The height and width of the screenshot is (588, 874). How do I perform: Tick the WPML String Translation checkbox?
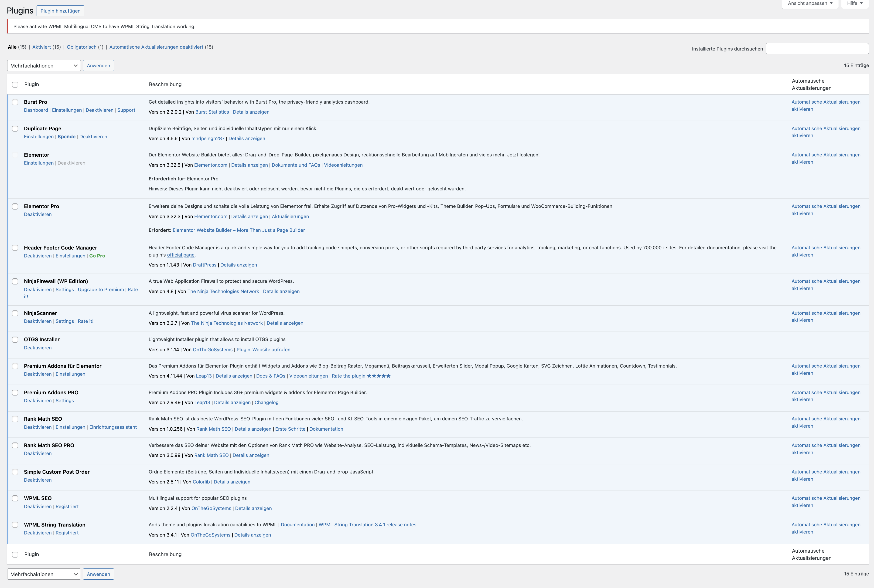point(15,525)
